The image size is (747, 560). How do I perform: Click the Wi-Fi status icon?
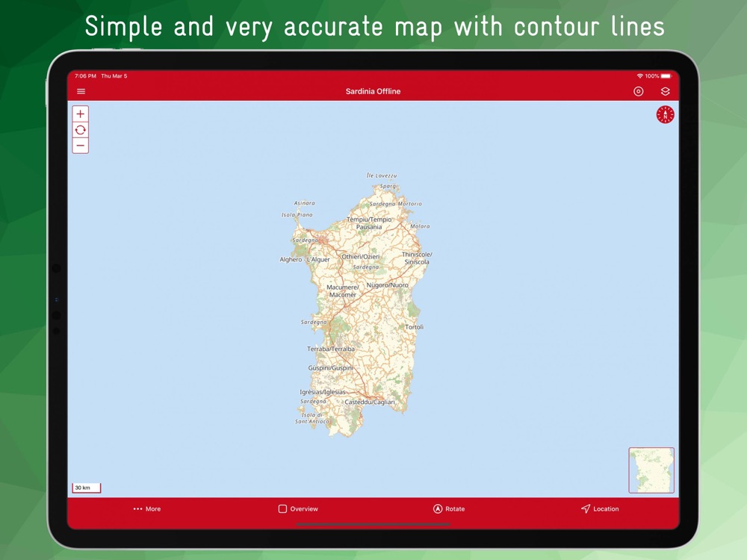(x=640, y=75)
